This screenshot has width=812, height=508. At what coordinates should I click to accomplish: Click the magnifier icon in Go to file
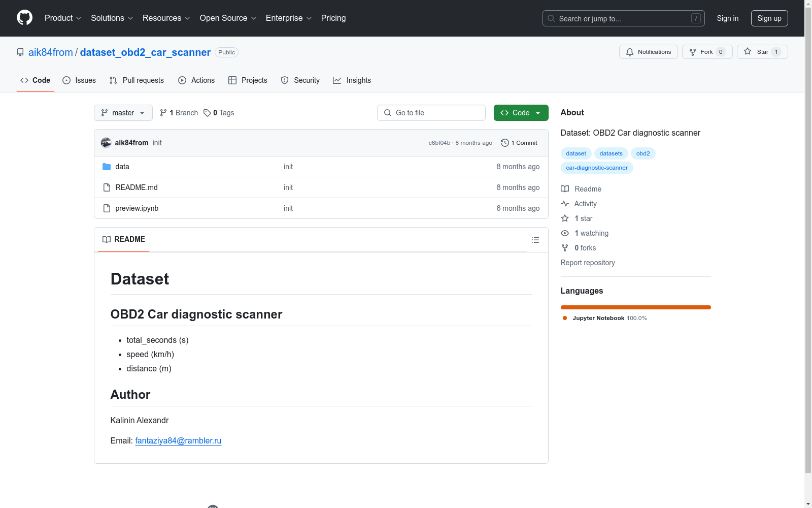pos(388,113)
